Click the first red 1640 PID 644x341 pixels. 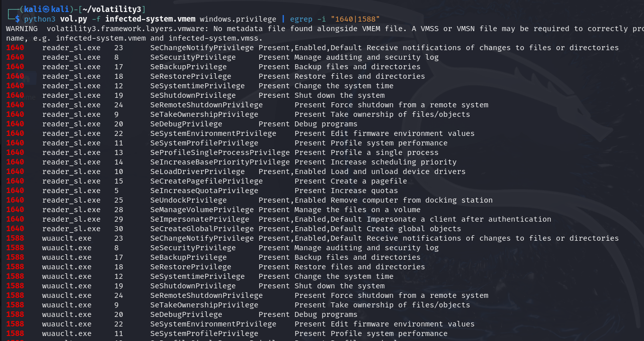[x=15, y=48]
